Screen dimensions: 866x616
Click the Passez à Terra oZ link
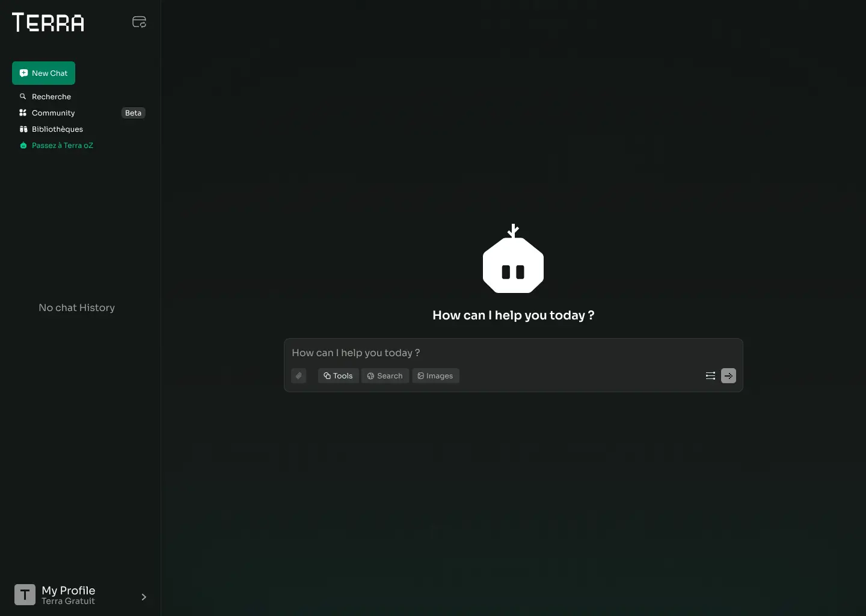click(63, 146)
